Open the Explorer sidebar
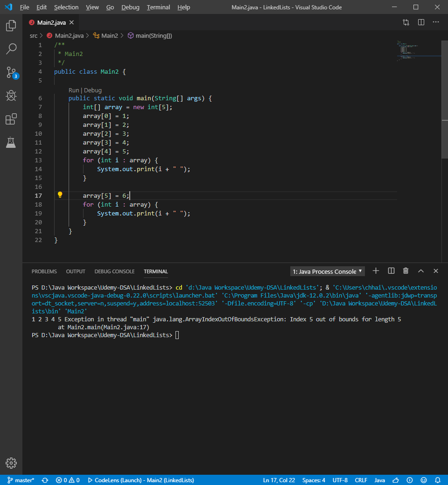 coord(11,26)
